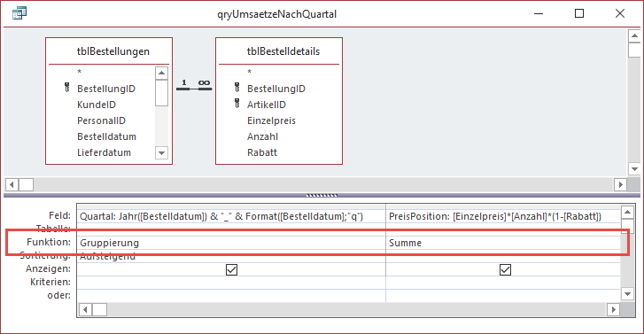Click the primary key icon beside BestellungID in tblBestellungen

(x=67, y=88)
